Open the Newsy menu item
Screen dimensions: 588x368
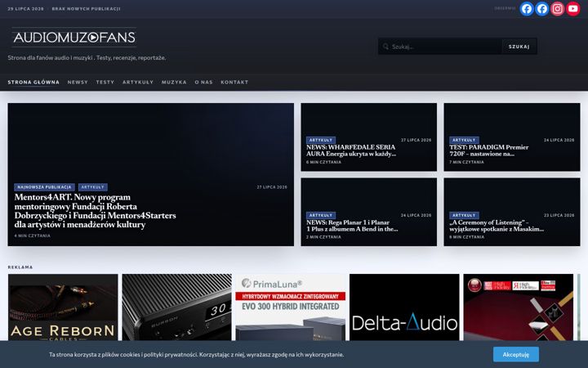point(78,82)
